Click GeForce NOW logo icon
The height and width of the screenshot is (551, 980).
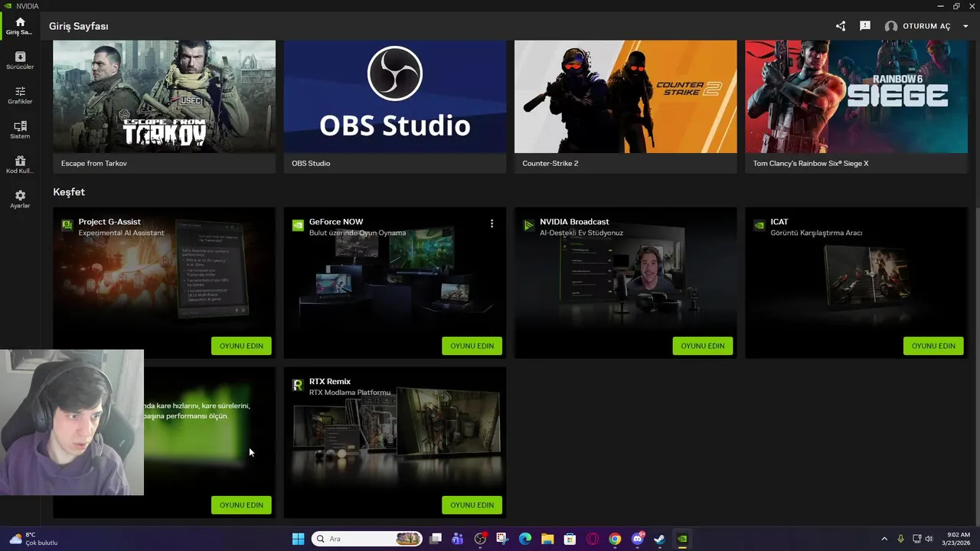pos(298,226)
